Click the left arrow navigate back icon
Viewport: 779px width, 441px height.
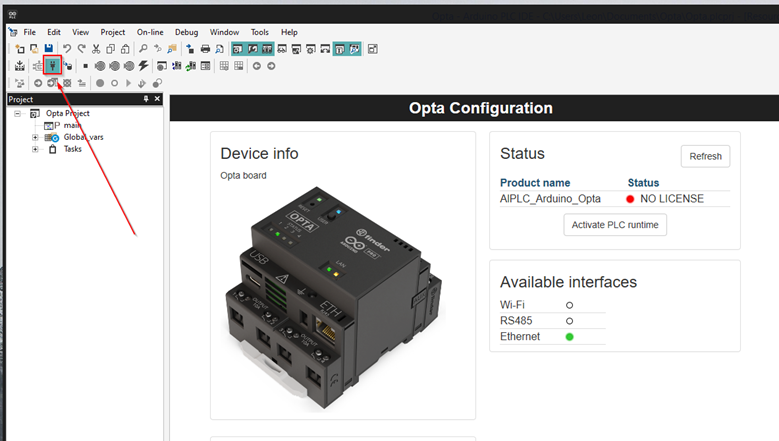[256, 66]
